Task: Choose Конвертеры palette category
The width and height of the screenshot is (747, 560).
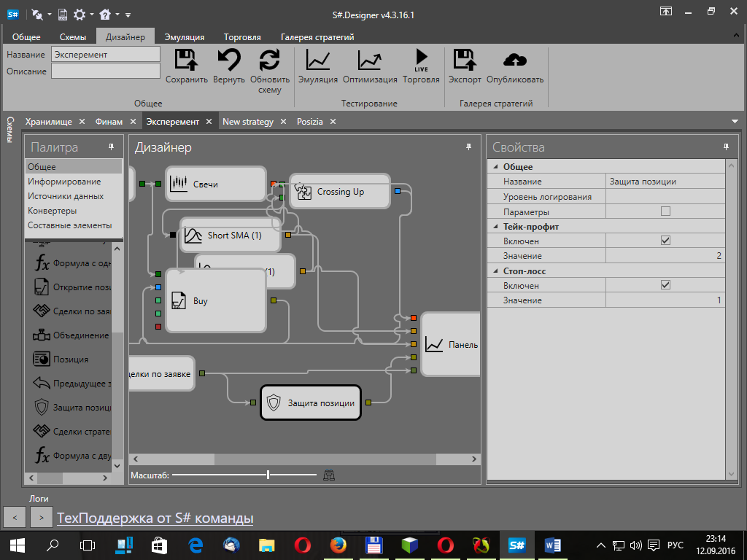Action: point(52,211)
